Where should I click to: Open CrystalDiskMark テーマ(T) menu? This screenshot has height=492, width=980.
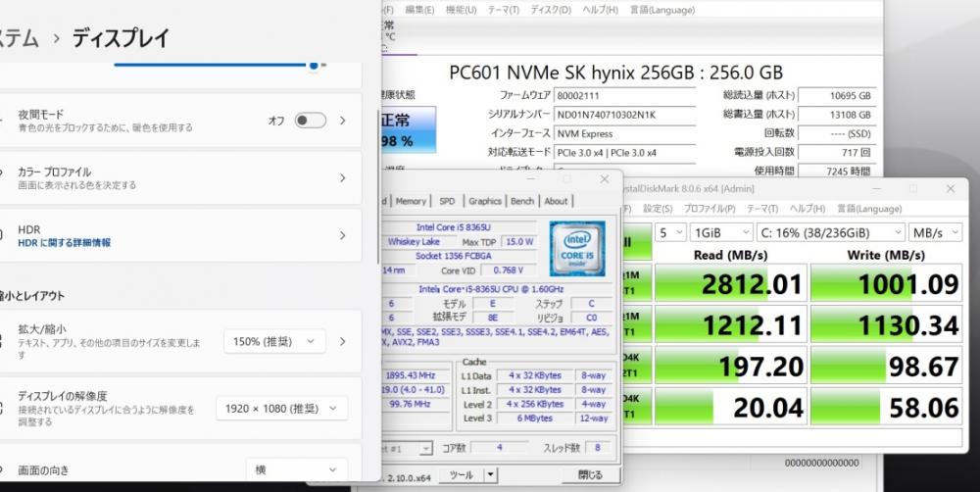click(762, 209)
